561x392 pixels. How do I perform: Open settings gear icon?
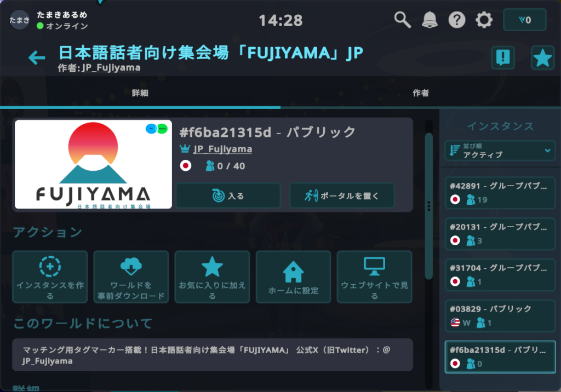484,20
